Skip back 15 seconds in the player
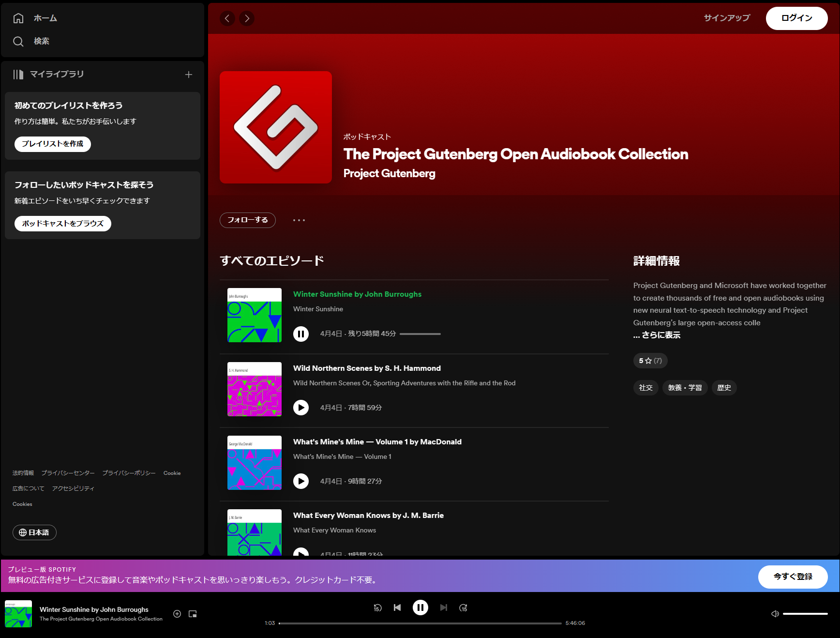Screen dimensions: 840x638 377,608
